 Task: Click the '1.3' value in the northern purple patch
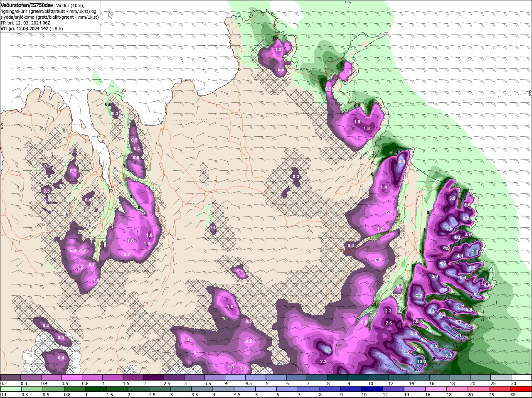pos(278,49)
